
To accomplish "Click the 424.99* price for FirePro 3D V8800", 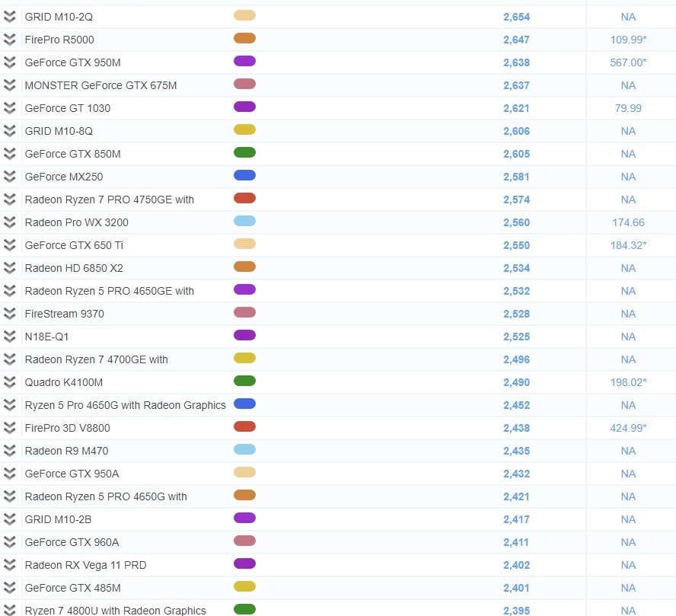I will 628,428.
